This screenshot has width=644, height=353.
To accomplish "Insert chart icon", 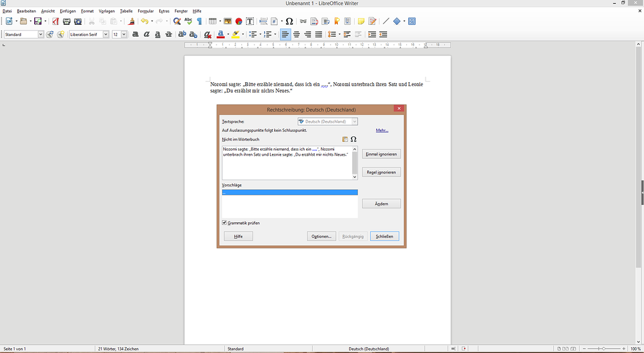I will click(239, 21).
